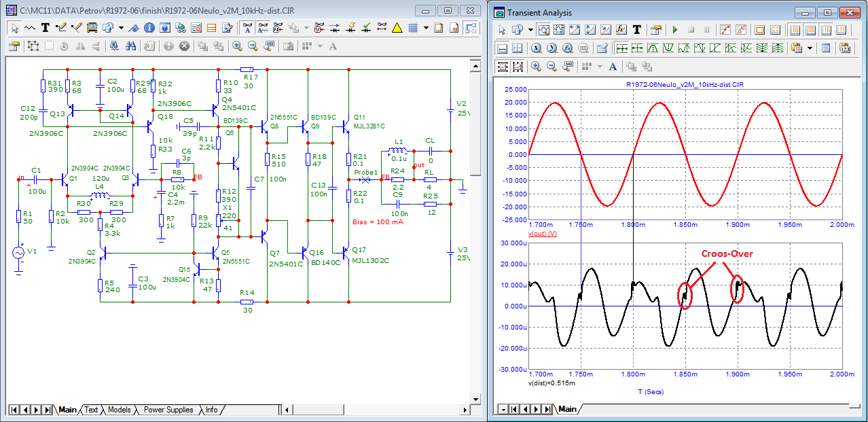The width and height of the screenshot is (868, 422).
Task: Click the yellow triangle ground icon
Action: tap(397, 28)
